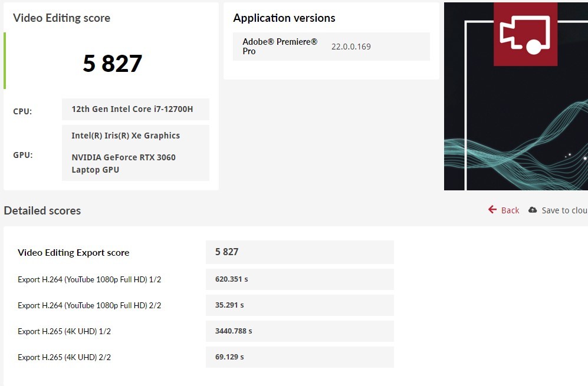The width and height of the screenshot is (588, 386).
Task: Click the CPU: label
Action: coord(22,111)
